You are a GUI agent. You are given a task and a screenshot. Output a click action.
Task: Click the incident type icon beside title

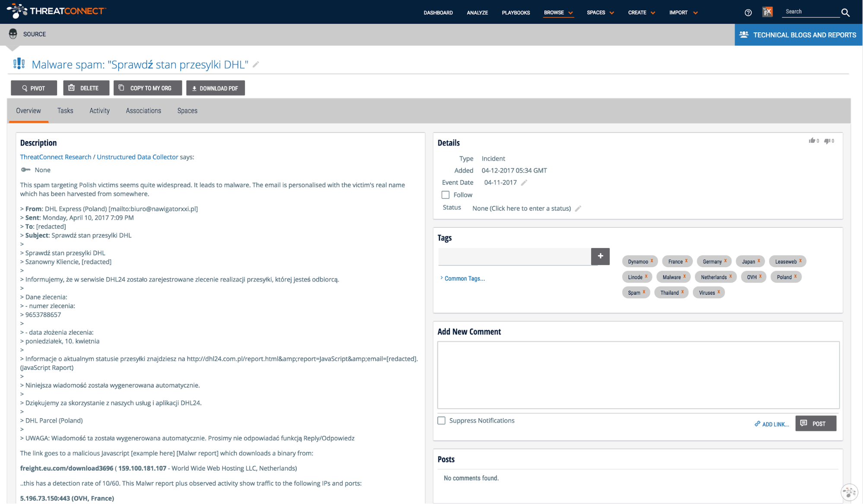coord(19,64)
